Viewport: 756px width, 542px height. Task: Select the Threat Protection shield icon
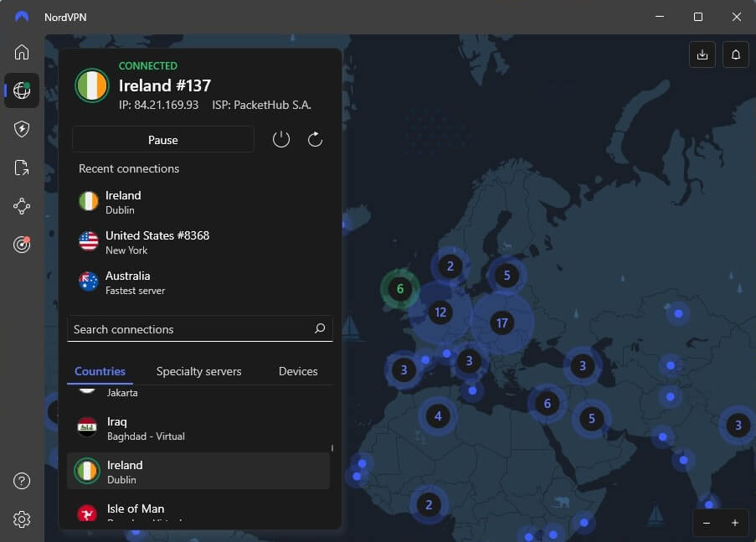(21, 128)
